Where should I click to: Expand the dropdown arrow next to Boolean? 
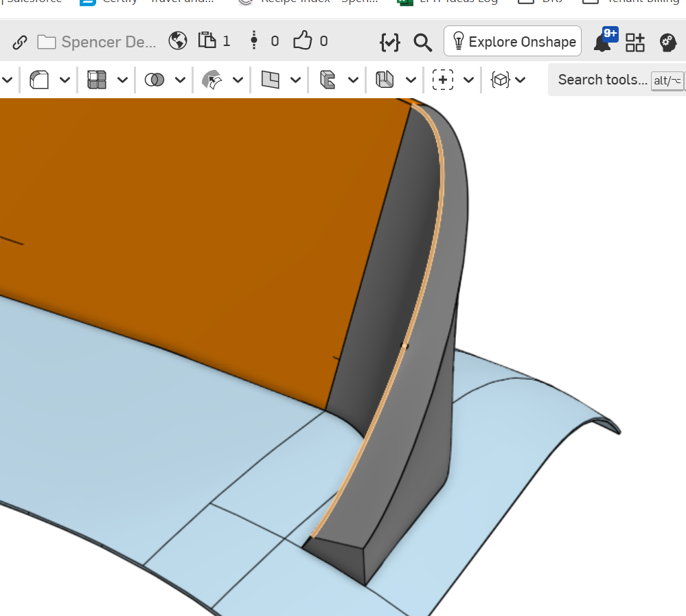tap(180, 80)
